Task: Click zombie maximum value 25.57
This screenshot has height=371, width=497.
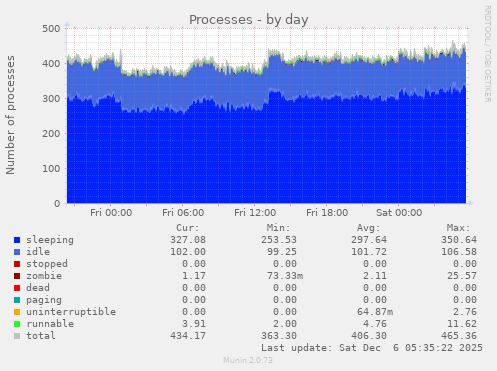Action: click(462, 276)
